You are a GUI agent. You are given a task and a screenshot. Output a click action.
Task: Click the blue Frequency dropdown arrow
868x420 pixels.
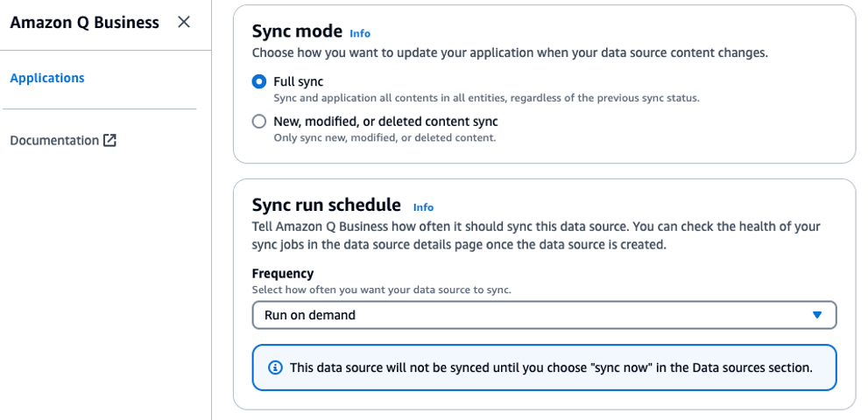(816, 315)
